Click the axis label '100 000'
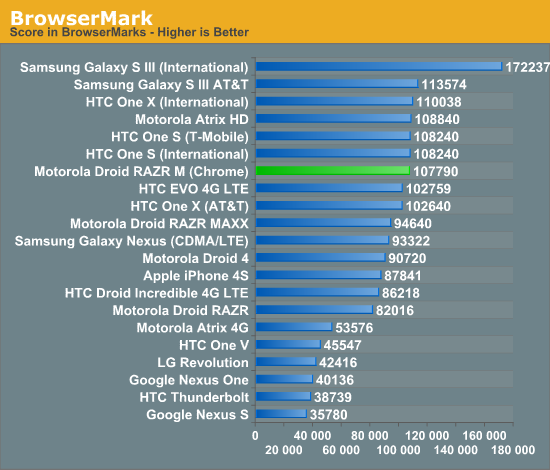 tap(398, 450)
